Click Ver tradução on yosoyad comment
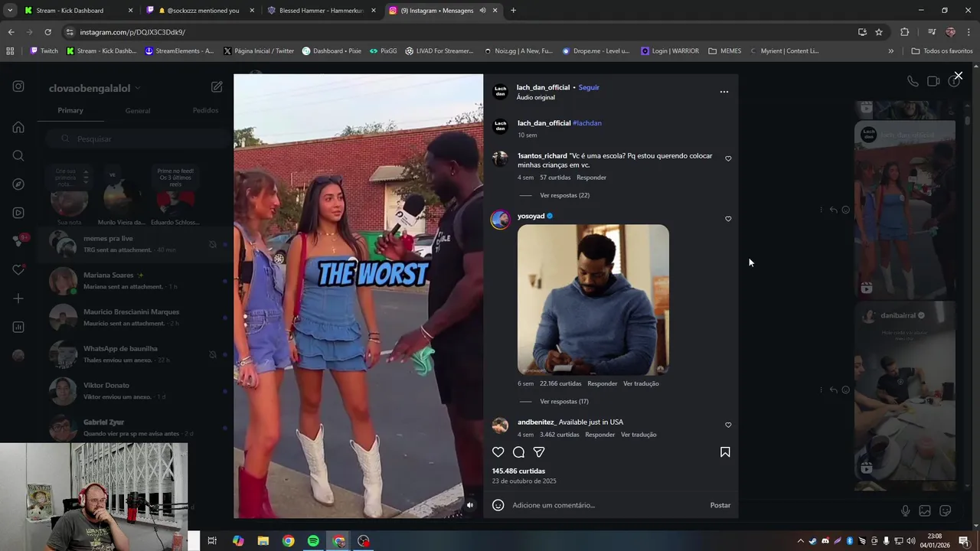980x551 pixels. coord(641,383)
